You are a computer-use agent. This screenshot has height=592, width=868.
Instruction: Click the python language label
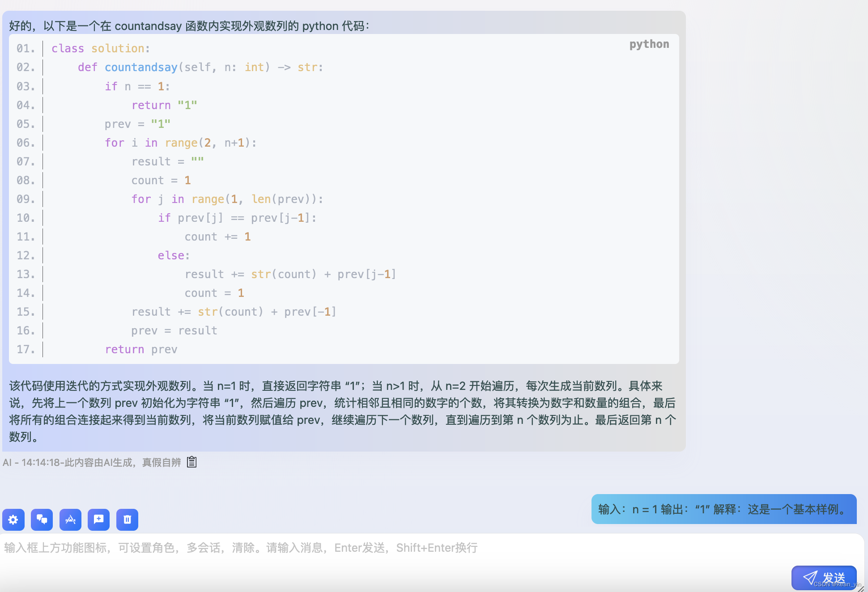(649, 44)
